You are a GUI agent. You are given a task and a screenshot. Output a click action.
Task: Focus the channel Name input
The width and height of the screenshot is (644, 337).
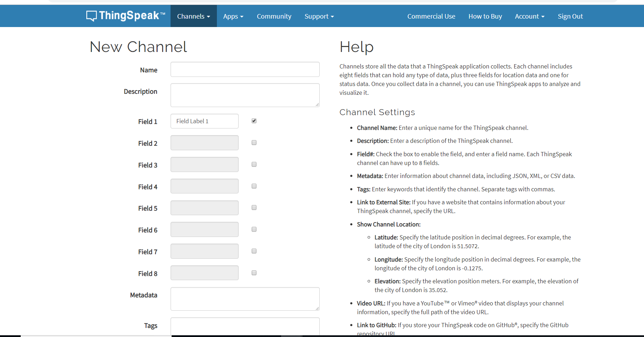[x=245, y=70]
